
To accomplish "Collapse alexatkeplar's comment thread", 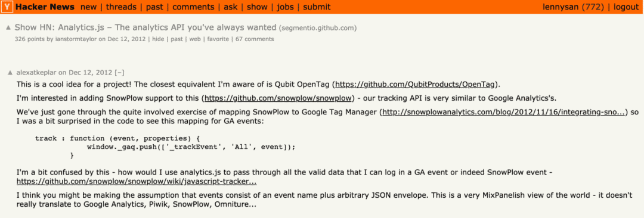I will [x=120, y=73].
